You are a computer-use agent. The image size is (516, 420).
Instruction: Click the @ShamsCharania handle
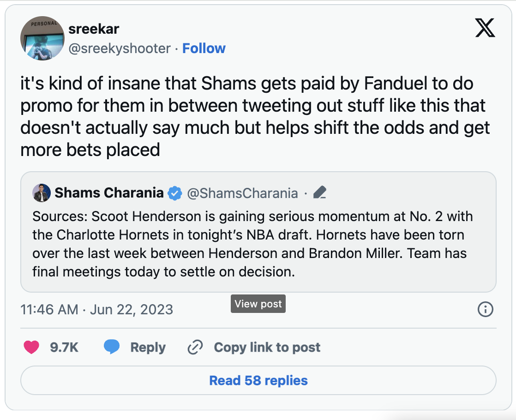click(x=242, y=193)
